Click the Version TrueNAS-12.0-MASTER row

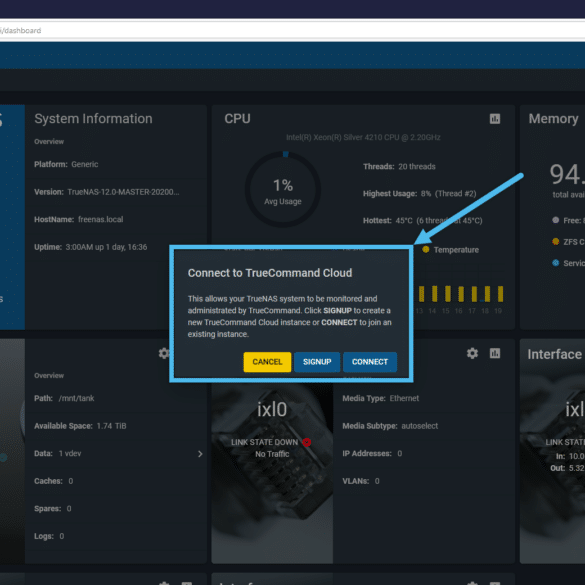pyautogui.click(x=116, y=192)
